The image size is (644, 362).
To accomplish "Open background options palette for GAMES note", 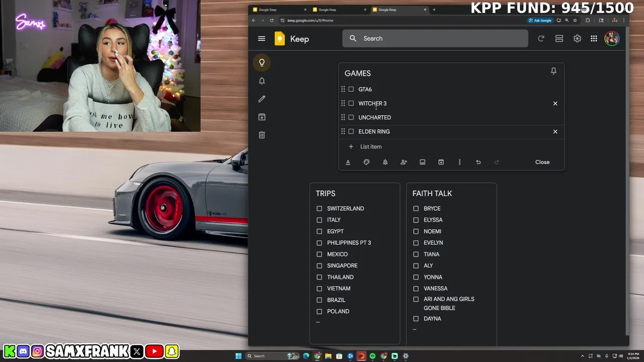I will 366,162.
